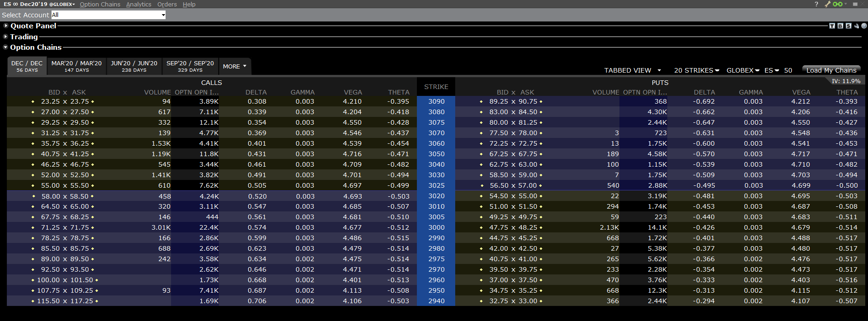Select the 3000 strike cell
This screenshot has height=321, width=868.
point(436,227)
